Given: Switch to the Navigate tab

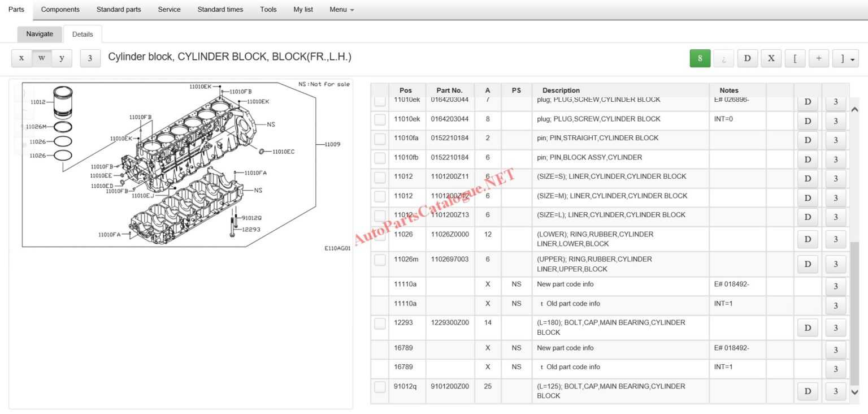Looking at the screenshot, I should [x=40, y=34].
